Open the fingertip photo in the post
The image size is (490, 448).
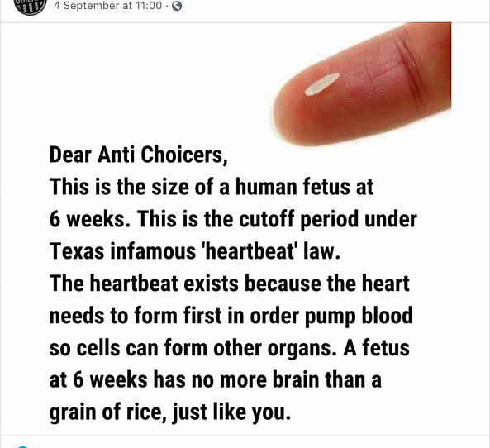click(361, 83)
